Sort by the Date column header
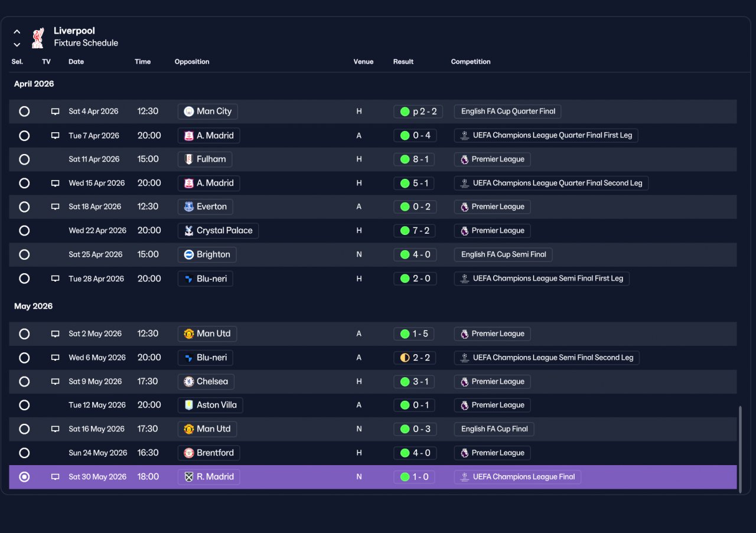Image resolution: width=756 pixels, height=533 pixels. point(76,61)
